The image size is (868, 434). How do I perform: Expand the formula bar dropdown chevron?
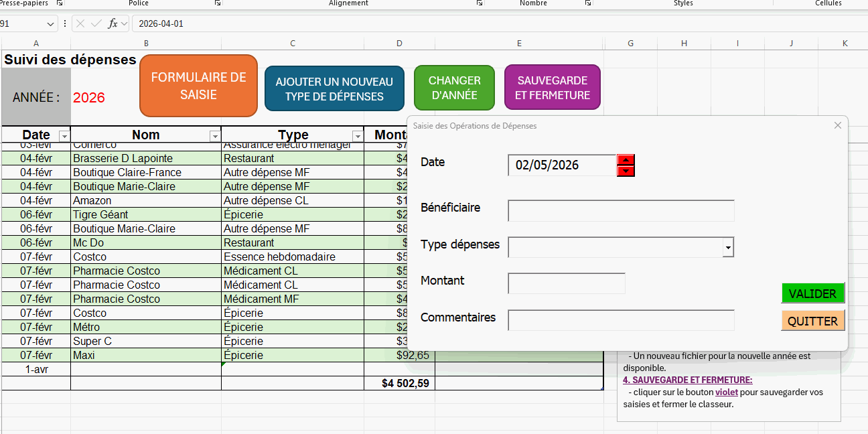click(125, 23)
